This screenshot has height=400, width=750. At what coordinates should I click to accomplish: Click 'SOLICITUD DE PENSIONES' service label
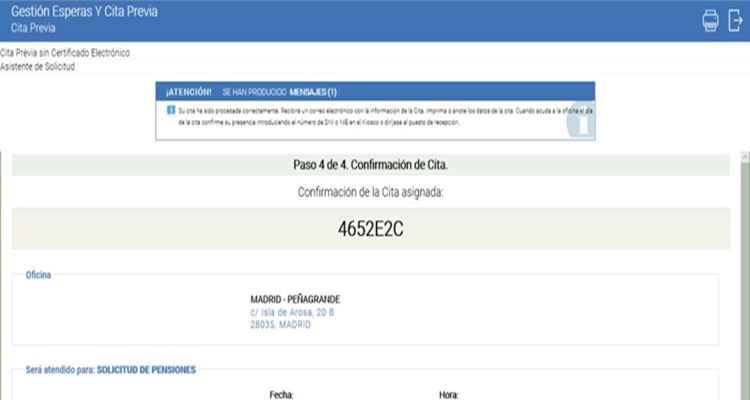coord(146,370)
